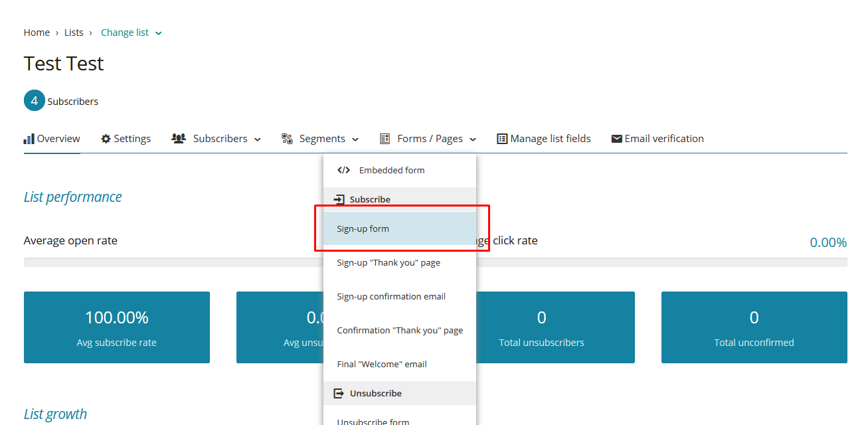Image resolution: width=868 pixels, height=425 pixels.
Task: Open the Manage list fields tab
Action: tap(544, 139)
